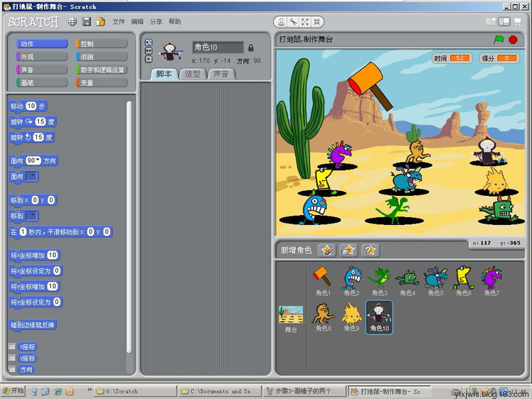Click the 开始 Start button in taskbar
Screen dimensions: 532x399
[x=13, y=391]
